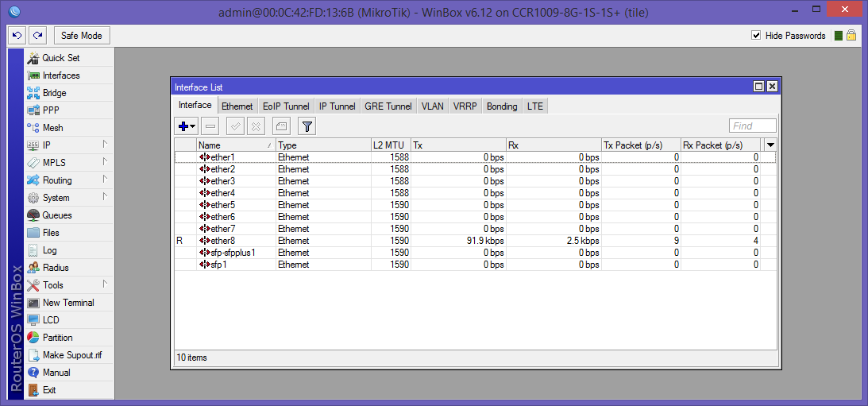The height and width of the screenshot is (406, 868).
Task: Open the Queues icon in sidebar
Action: [x=33, y=215]
